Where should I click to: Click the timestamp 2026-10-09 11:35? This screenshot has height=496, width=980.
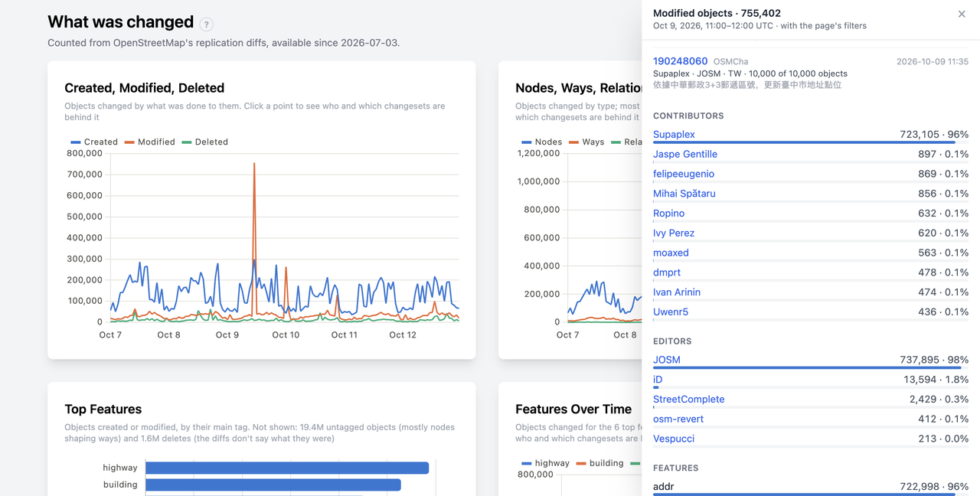(933, 61)
